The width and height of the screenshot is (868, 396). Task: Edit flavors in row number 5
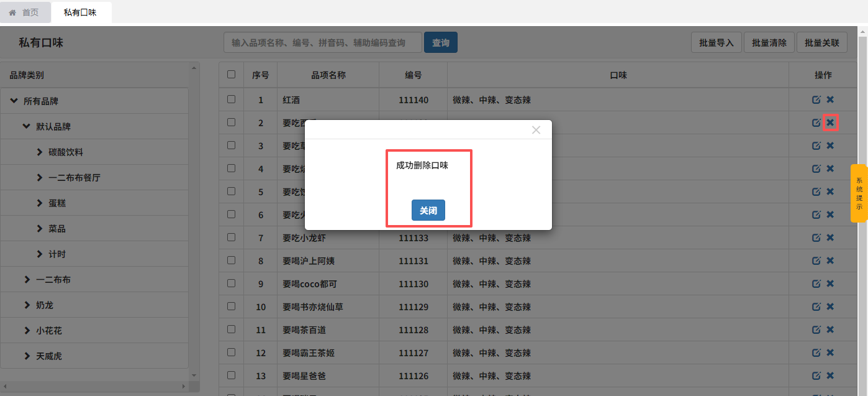coord(816,191)
